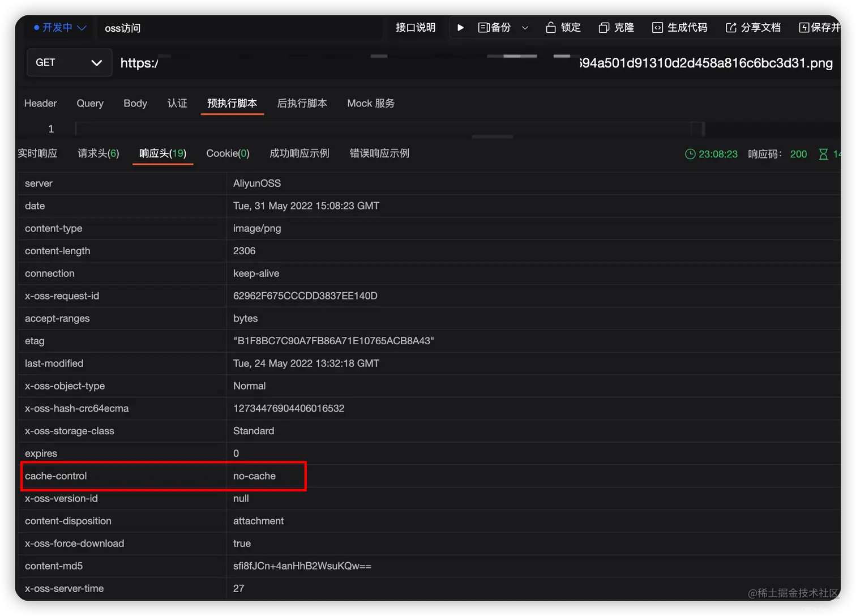This screenshot has width=856, height=616.
Task: Click the 保存 save button
Action: tap(819, 27)
